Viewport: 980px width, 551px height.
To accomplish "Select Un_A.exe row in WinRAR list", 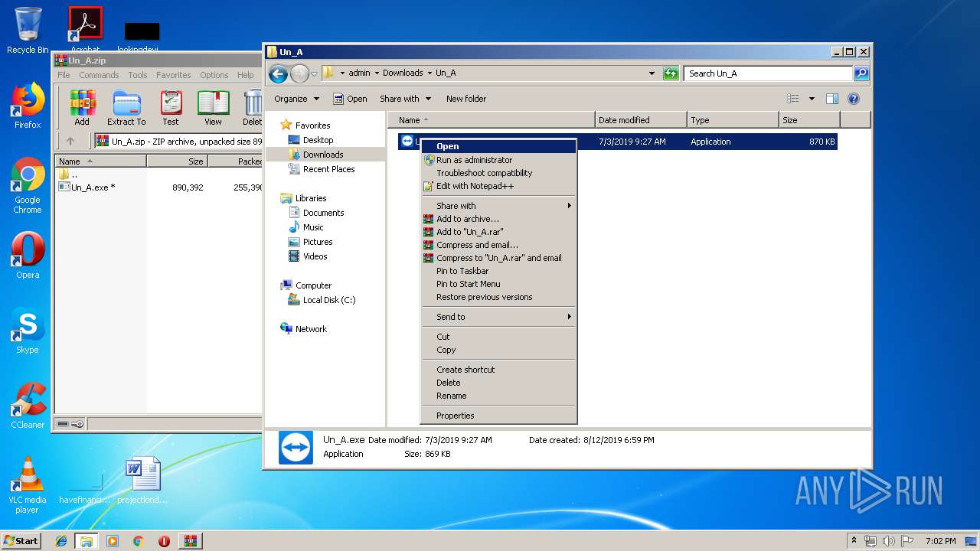I will (158, 187).
